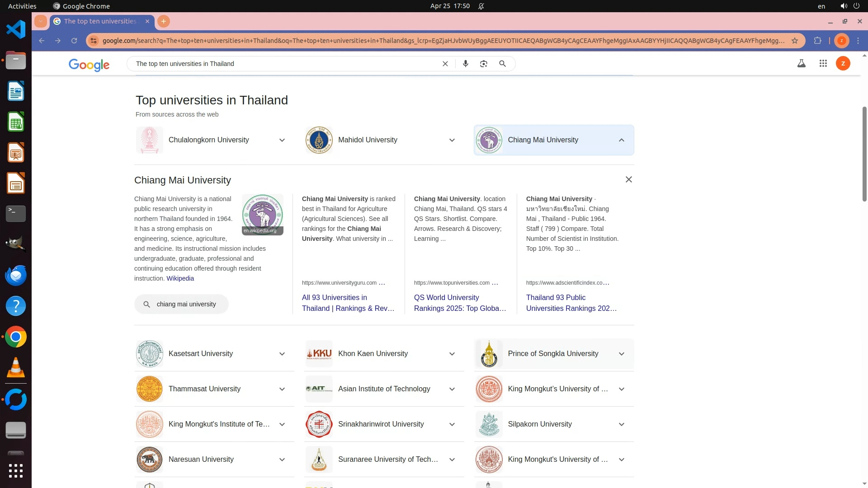868x488 pixels.
Task: Open a new Chrome tab
Action: click(x=164, y=21)
